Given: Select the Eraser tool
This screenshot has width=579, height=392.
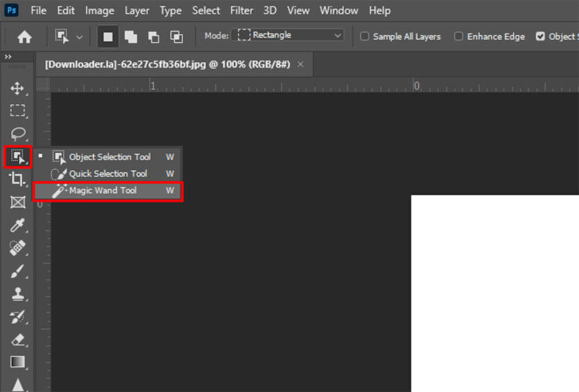Looking at the screenshot, I should point(17,340).
